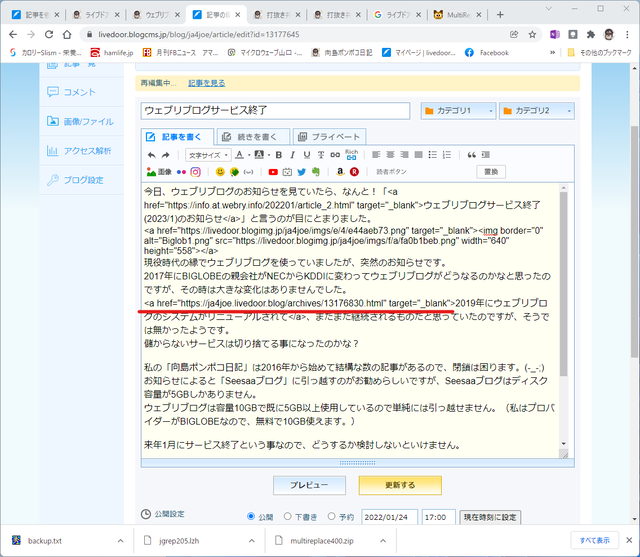
Task: Open アクセス解析 in sidebar
Action: coord(82,151)
